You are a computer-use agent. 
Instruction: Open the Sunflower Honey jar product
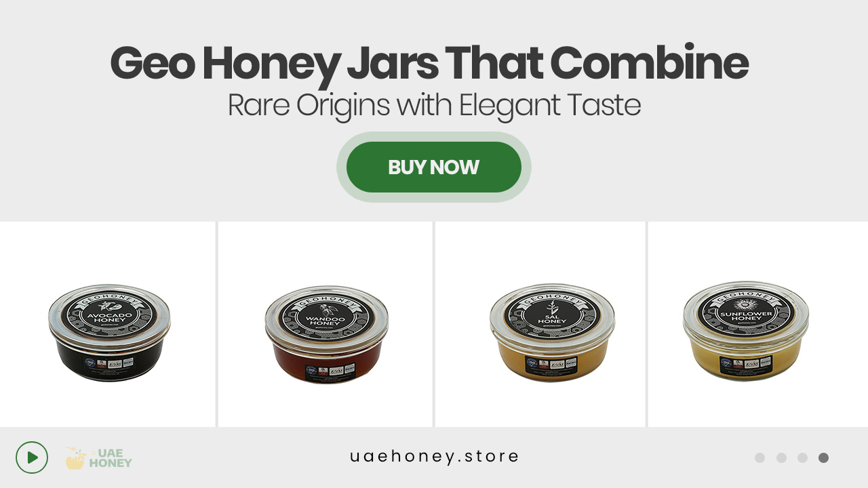click(x=746, y=331)
